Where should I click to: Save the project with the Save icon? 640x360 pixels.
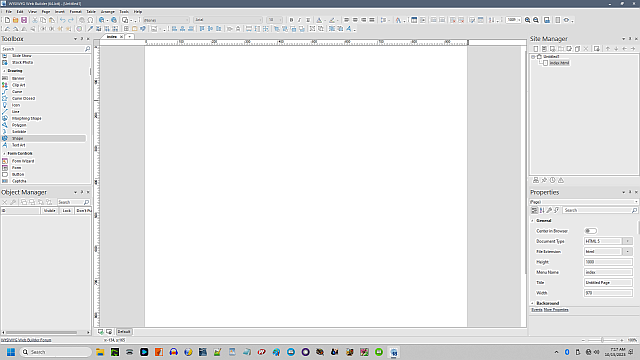click(x=24, y=20)
